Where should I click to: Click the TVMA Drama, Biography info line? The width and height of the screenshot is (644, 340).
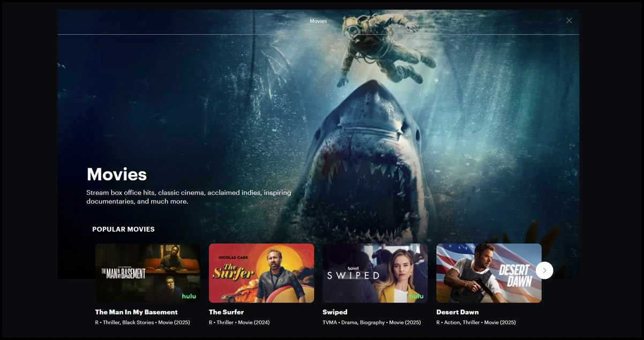click(x=371, y=322)
